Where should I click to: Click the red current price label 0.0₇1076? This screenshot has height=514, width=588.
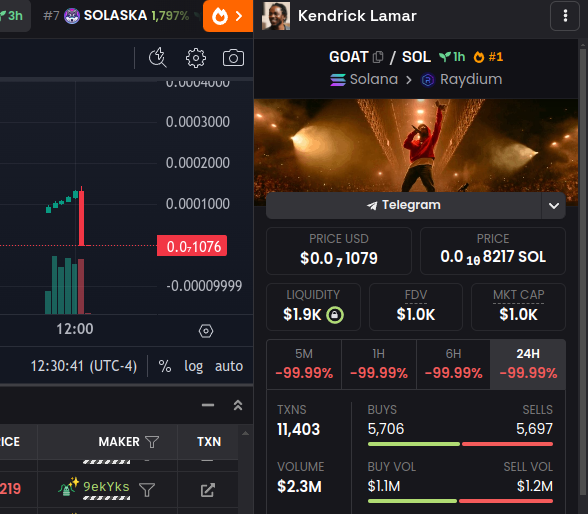(192, 246)
